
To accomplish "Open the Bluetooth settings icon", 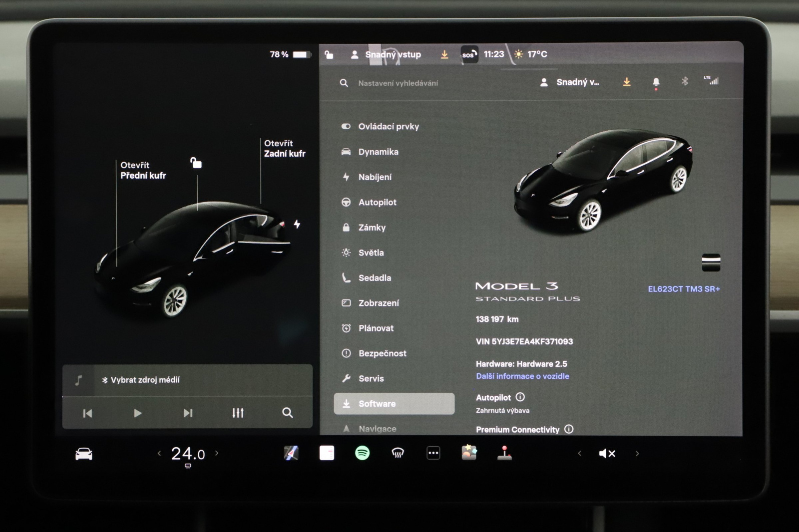I will 685,81.
